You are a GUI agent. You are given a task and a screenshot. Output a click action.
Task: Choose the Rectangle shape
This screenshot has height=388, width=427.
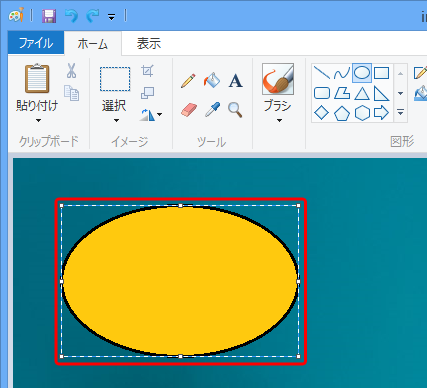click(x=381, y=73)
